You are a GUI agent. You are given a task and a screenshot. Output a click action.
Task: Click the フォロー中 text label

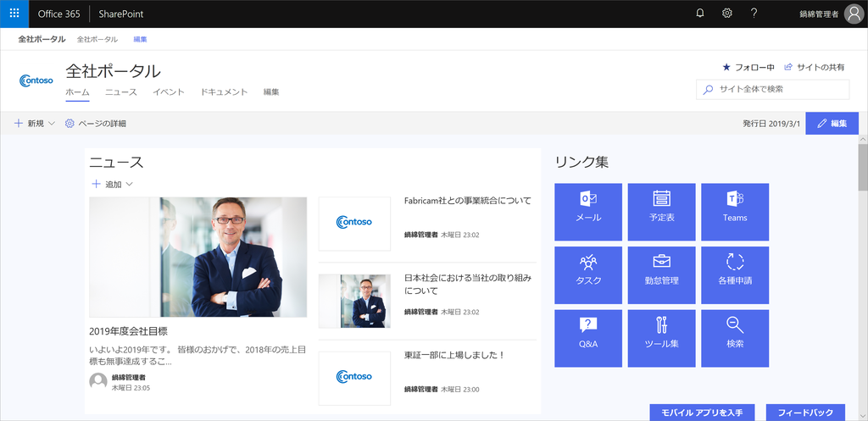pos(754,68)
